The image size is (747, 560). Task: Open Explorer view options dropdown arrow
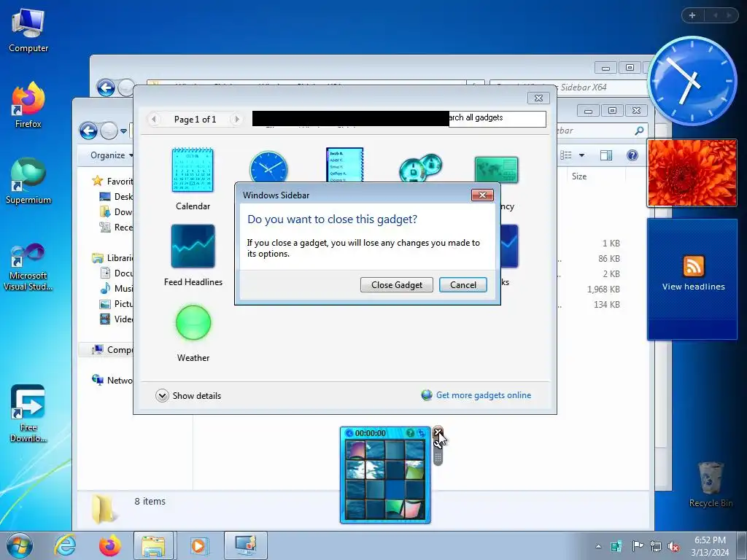coord(581,155)
